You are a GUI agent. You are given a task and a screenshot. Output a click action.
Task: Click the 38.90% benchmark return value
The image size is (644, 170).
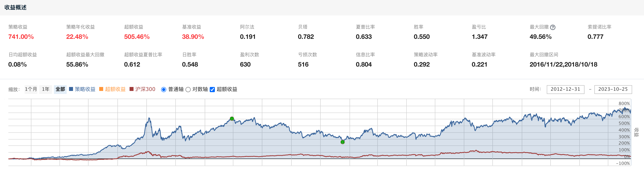click(x=193, y=37)
